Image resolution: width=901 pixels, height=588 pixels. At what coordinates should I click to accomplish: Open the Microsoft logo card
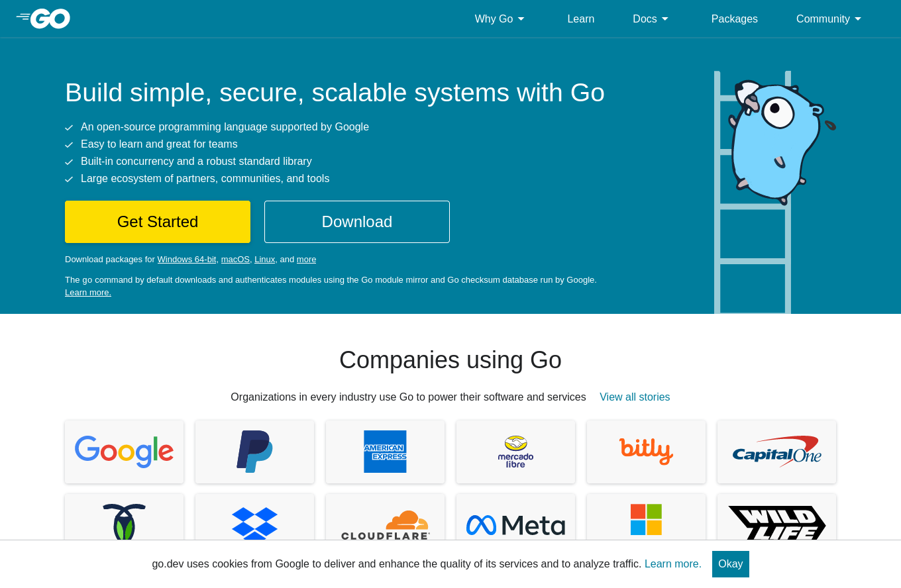click(646, 517)
